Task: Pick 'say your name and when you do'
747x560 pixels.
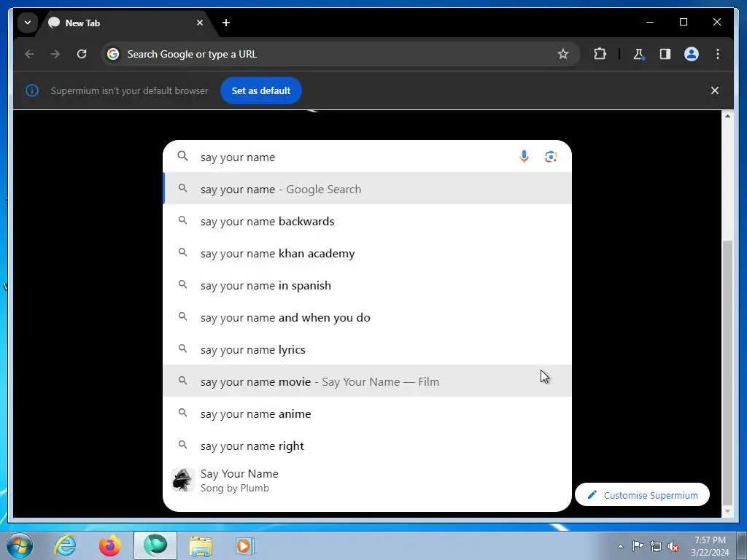Action: pos(367,317)
